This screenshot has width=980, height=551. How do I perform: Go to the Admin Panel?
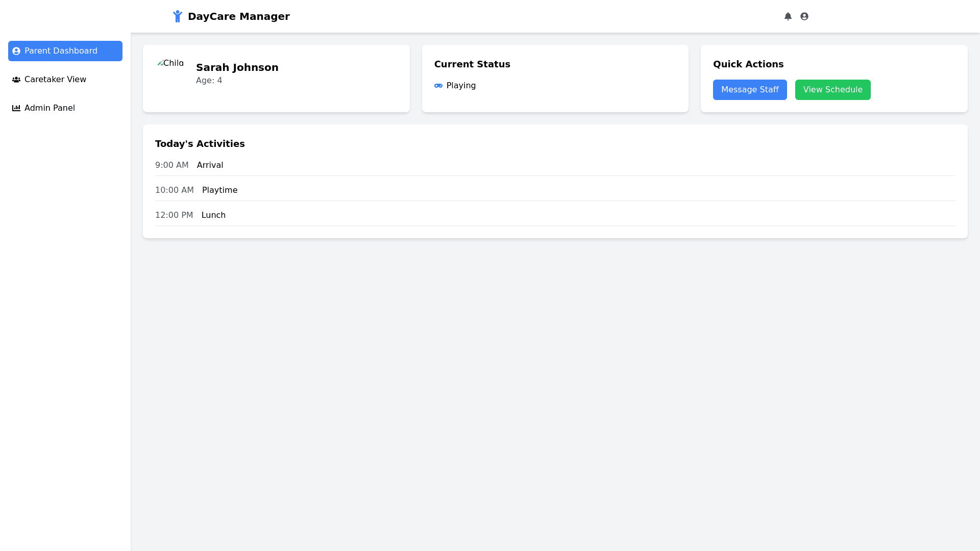[50, 108]
